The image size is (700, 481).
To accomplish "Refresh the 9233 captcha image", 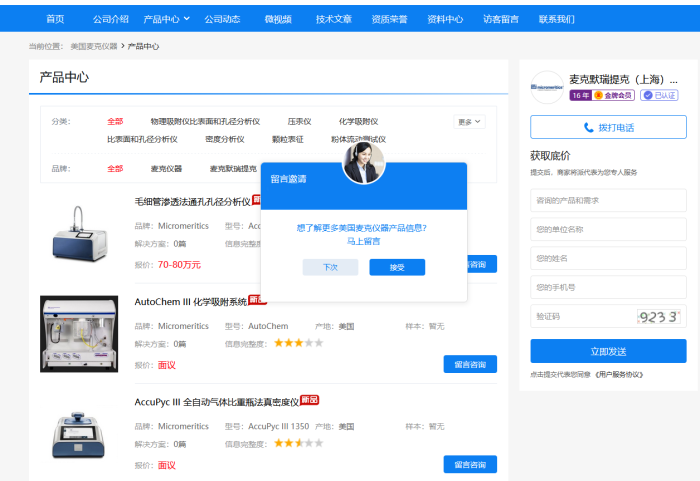I will [x=657, y=317].
